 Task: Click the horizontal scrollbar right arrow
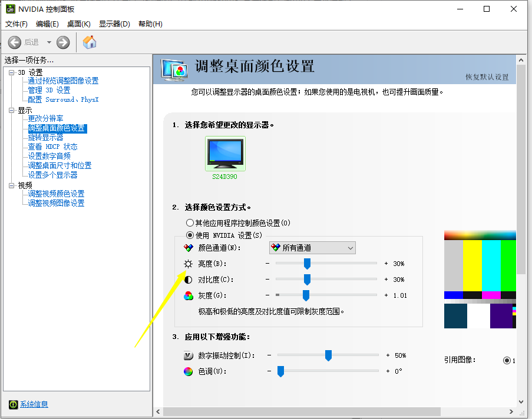511,411
